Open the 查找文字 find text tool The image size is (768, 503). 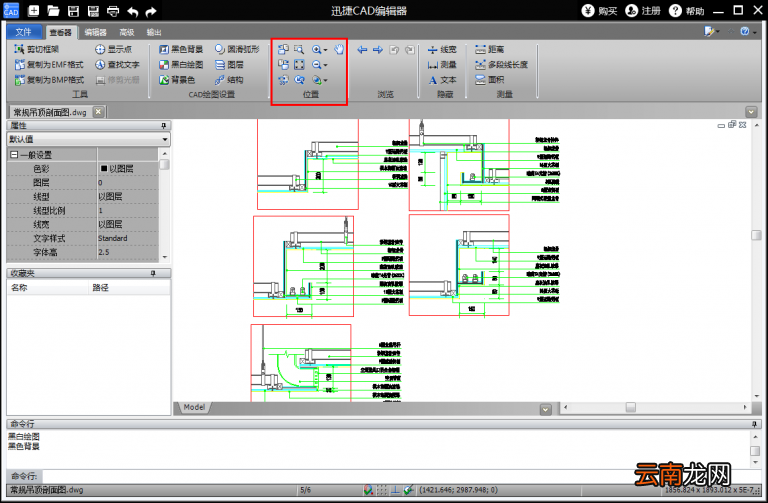[x=118, y=65]
